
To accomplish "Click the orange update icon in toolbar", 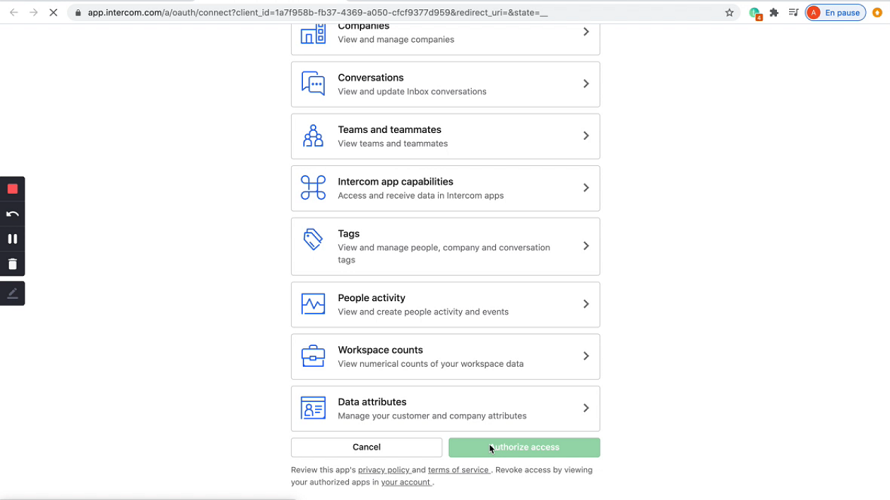I will click(878, 12).
